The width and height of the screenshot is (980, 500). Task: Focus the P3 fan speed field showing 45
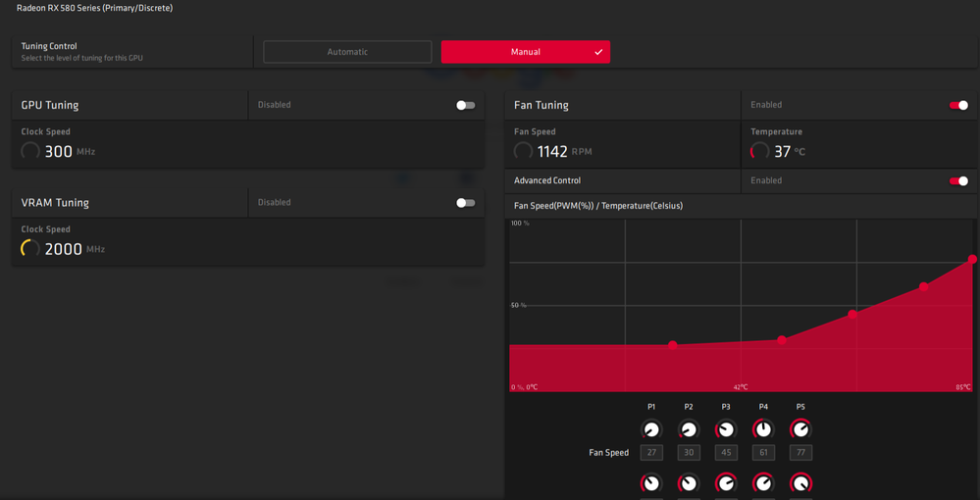click(726, 453)
